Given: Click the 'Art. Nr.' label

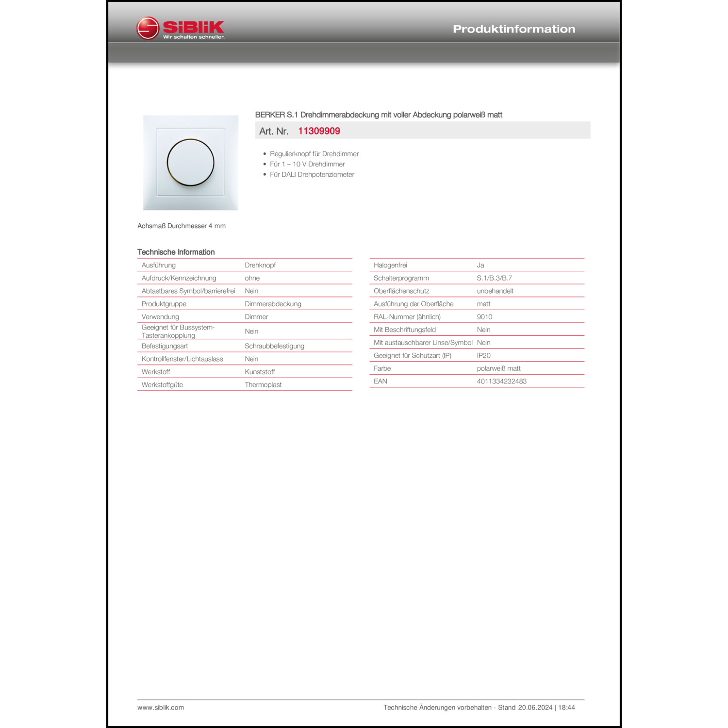Looking at the screenshot, I should click(274, 131).
